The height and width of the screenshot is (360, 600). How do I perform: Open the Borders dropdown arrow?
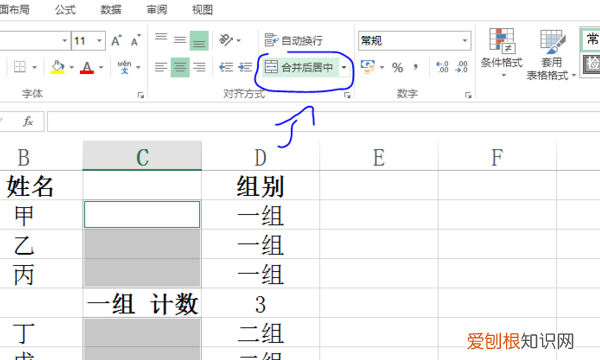point(34,68)
